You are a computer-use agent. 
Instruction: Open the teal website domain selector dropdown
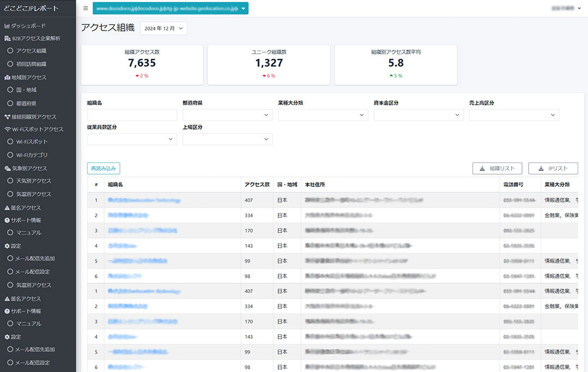[170, 8]
